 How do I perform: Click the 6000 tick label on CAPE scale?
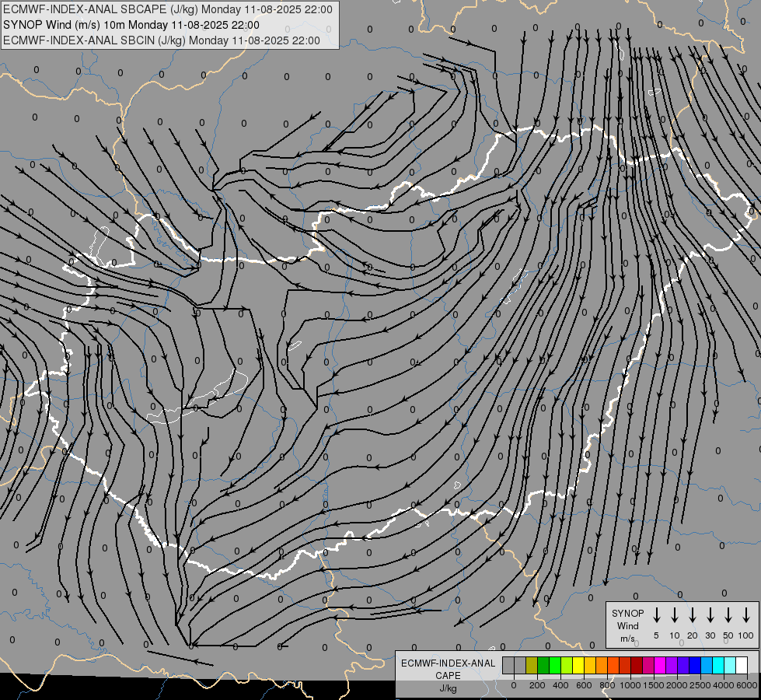click(747, 685)
